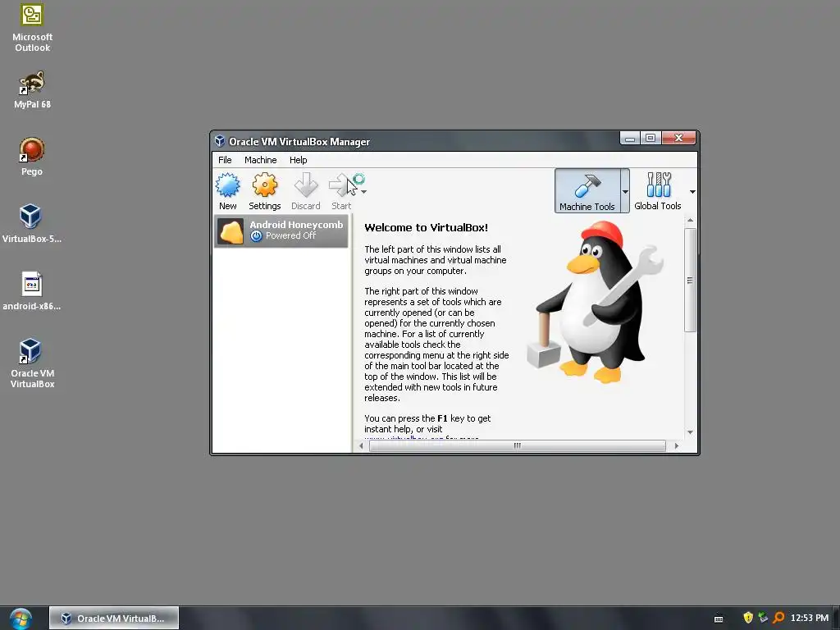Open the File menu
The image size is (840, 630).
tap(225, 160)
